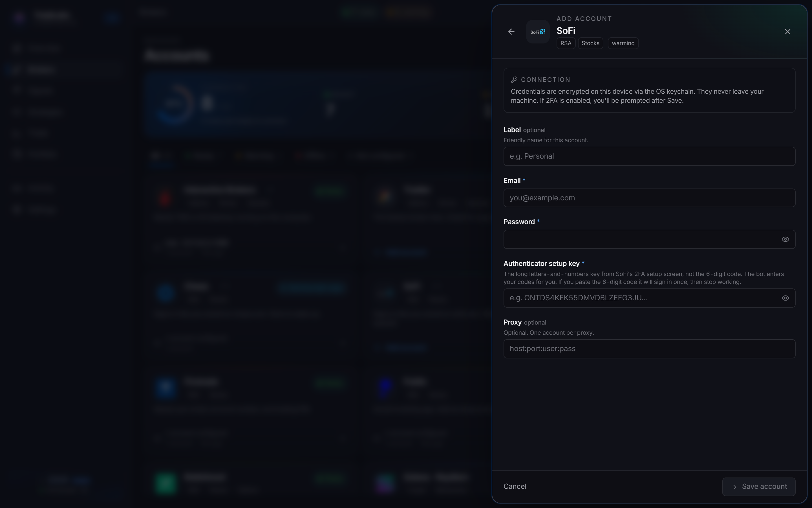Click the RSA tag
Screen dimensions: 812x508
[566, 43]
